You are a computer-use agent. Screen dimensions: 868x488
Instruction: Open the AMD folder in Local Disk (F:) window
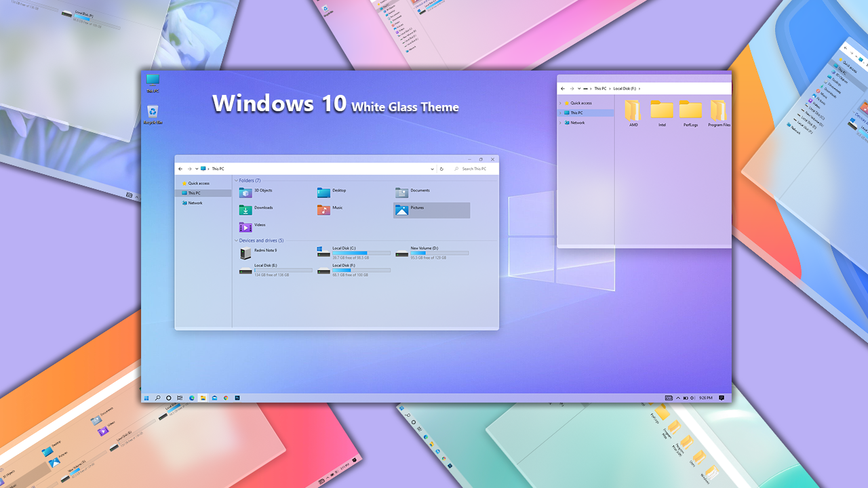tap(633, 110)
